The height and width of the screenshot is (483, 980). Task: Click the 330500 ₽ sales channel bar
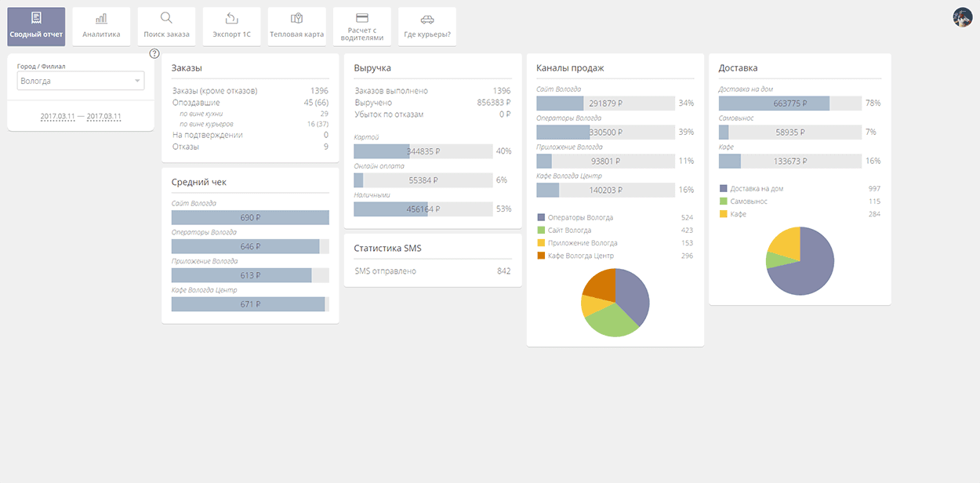point(605,132)
